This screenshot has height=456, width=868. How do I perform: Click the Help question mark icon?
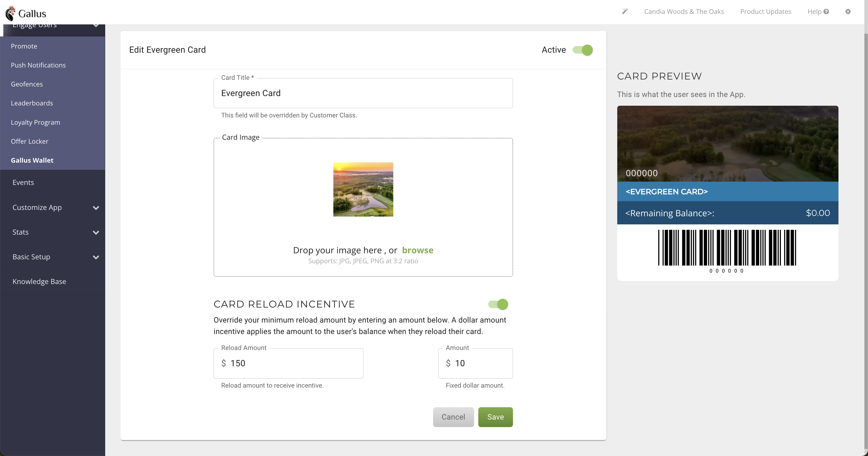(x=826, y=11)
